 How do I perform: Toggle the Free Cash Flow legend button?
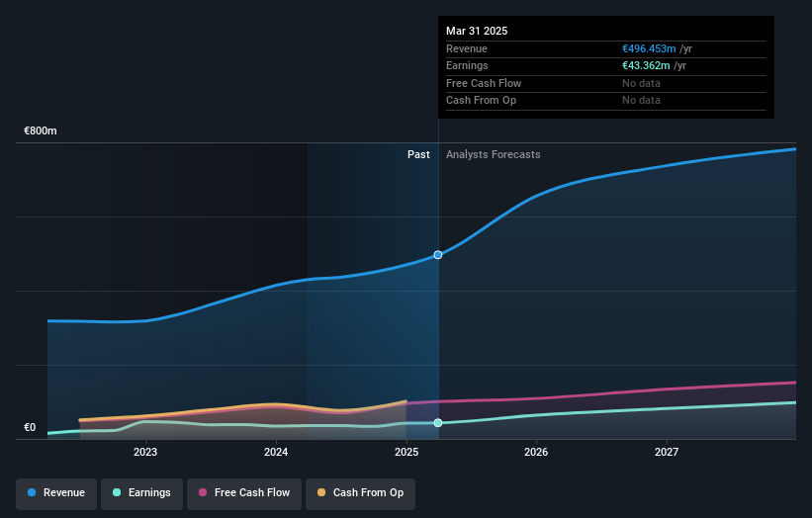(244, 493)
